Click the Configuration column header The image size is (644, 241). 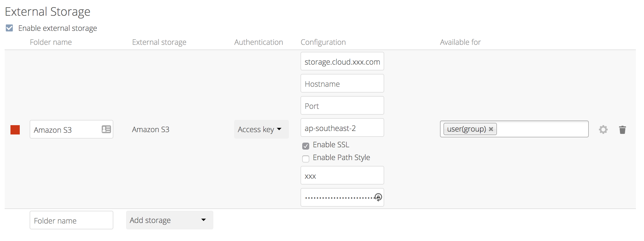pos(323,42)
